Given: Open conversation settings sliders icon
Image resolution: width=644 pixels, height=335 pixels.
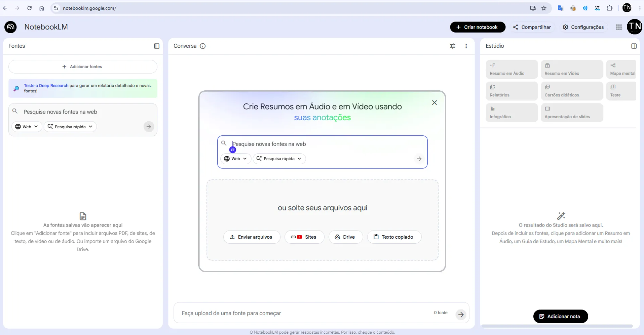Looking at the screenshot, I should (452, 46).
